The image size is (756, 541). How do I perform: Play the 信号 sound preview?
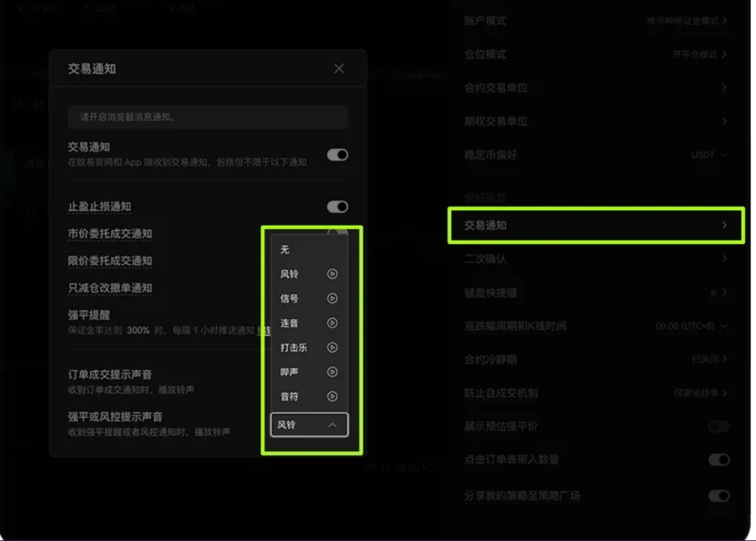coord(333,298)
